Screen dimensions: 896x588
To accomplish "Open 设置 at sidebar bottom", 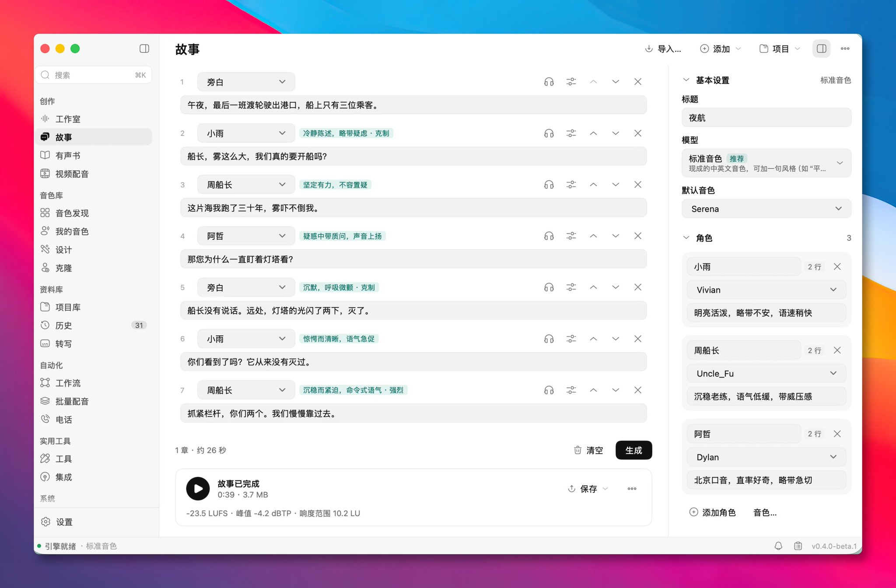I will coord(94,522).
